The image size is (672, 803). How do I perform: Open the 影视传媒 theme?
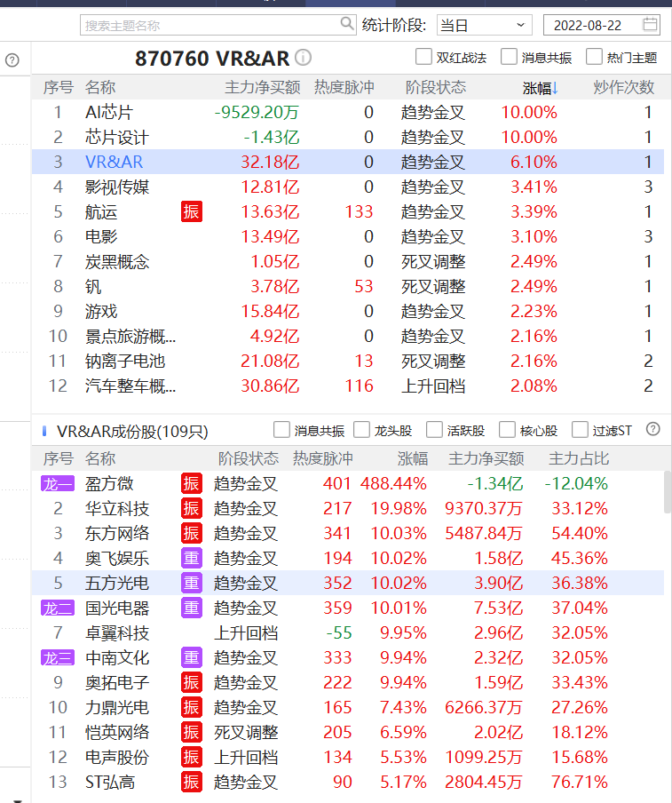click(348, 187)
